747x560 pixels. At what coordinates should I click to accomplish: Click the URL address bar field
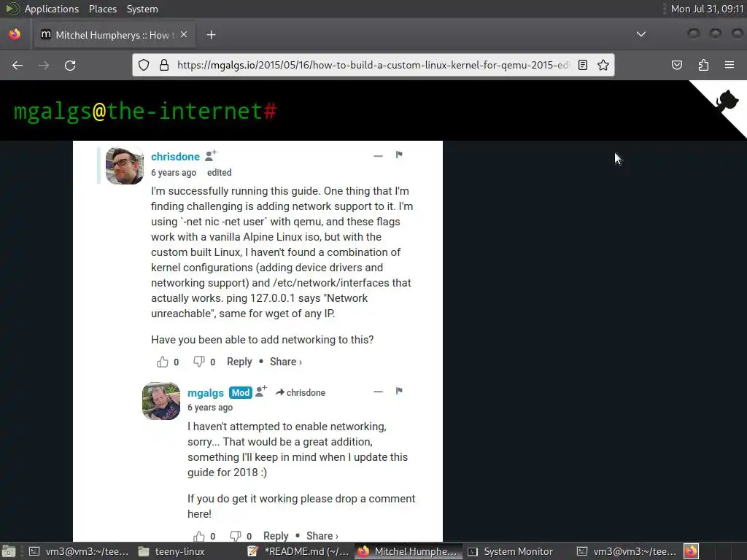pyautogui.click(x=373, y=65)
